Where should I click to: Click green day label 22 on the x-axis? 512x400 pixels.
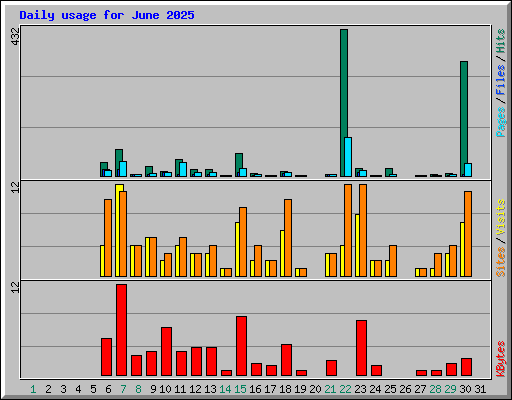345,389
